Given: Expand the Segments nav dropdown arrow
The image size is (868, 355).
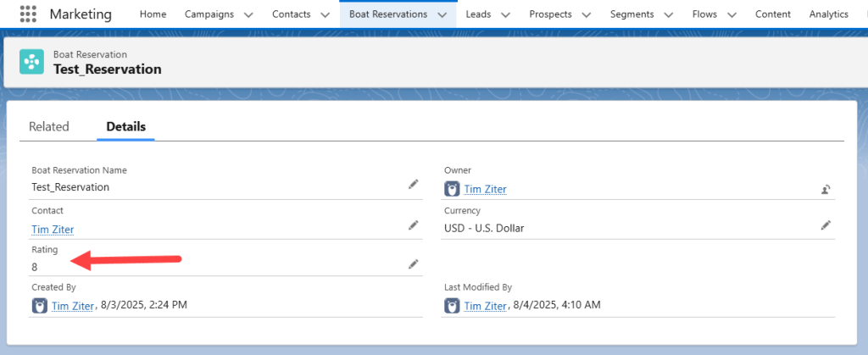Looking at the screenshot, I should click(x=668, y=14).
